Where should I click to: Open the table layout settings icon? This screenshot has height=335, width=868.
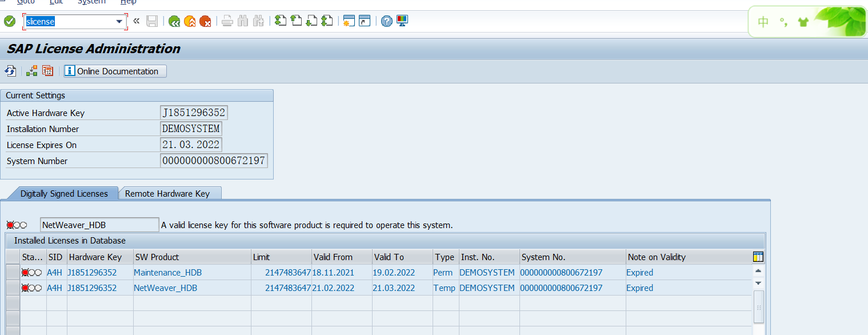[x=758, y=257]
